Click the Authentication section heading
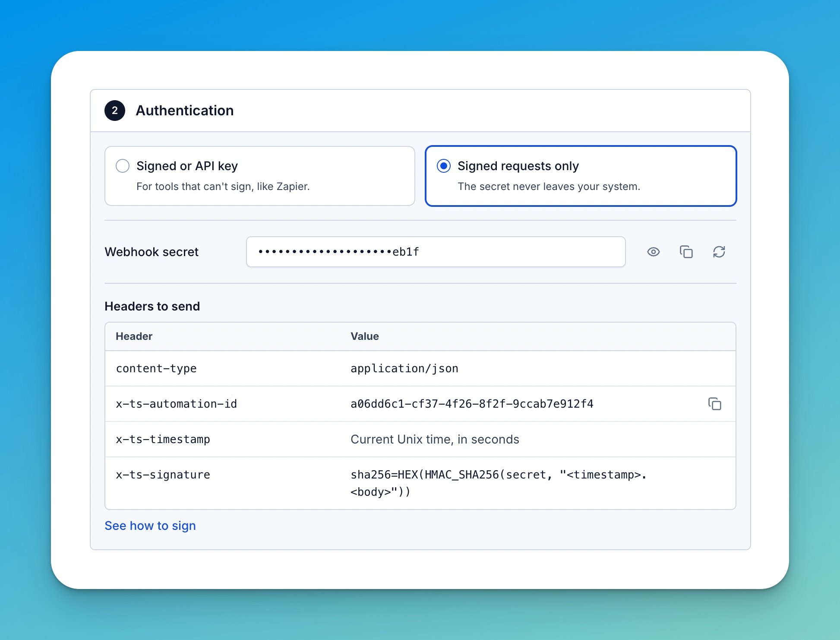Image resolution: width=840 pixels, height=640 pixels. (185, 111)
